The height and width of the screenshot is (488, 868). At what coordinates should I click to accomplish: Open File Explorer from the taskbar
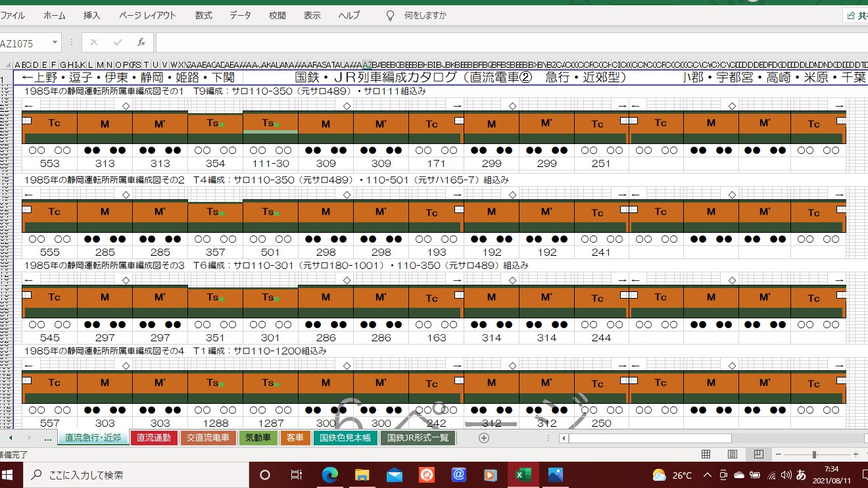coord(362,475)
